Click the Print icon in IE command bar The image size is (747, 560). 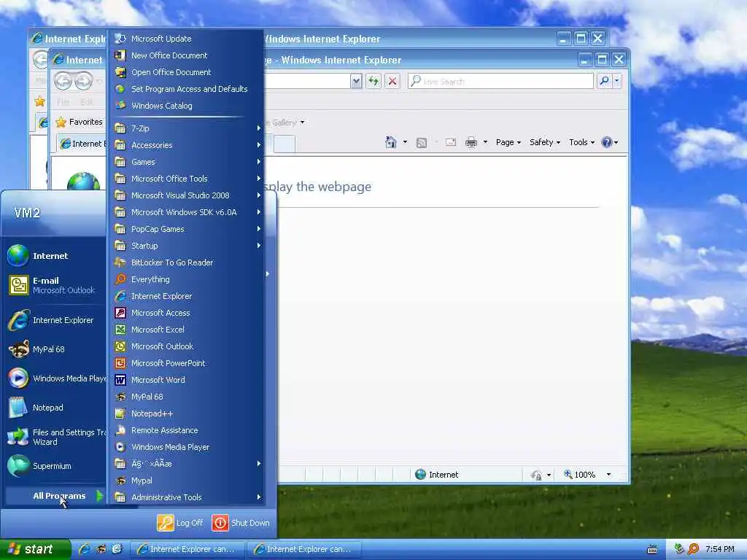click(471, 142)
